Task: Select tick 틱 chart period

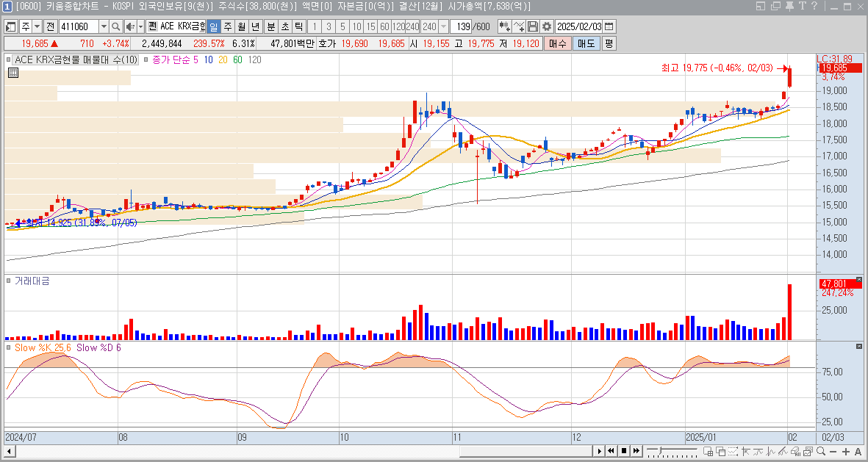Action: coord(298,26)
